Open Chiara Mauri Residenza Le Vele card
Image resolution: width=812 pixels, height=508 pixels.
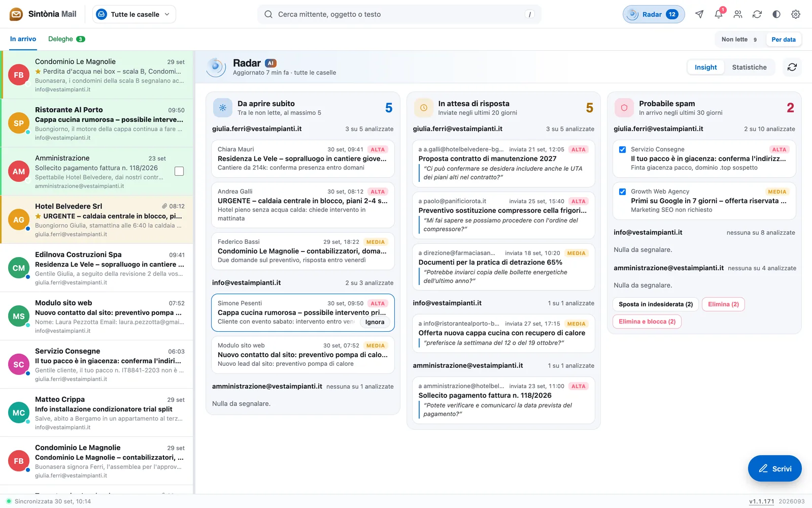click(x=303, y=158)
